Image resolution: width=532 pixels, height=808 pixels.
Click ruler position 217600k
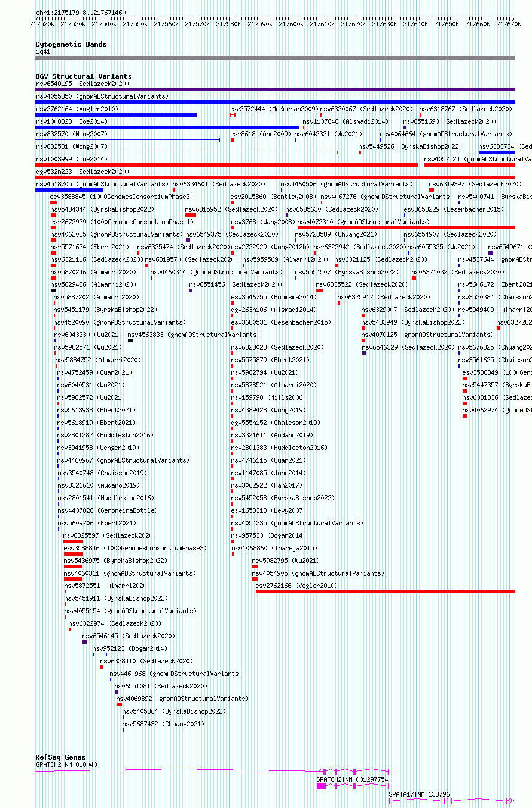coord(291,24)
